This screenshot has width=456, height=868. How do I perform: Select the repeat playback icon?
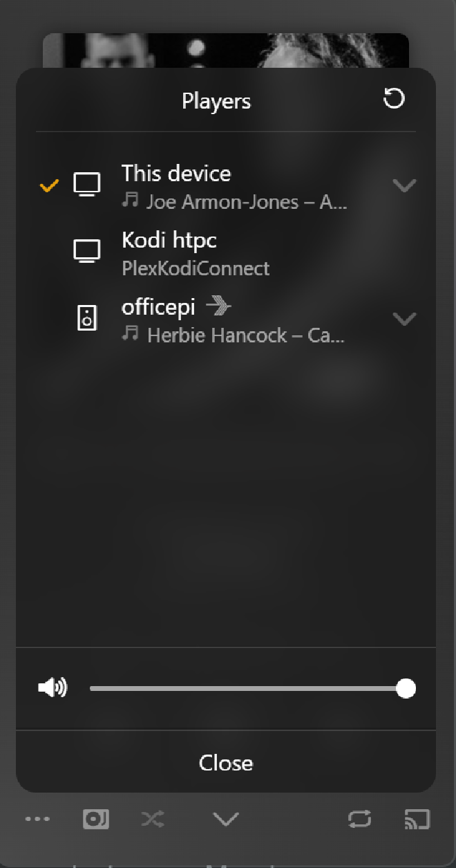359,819
